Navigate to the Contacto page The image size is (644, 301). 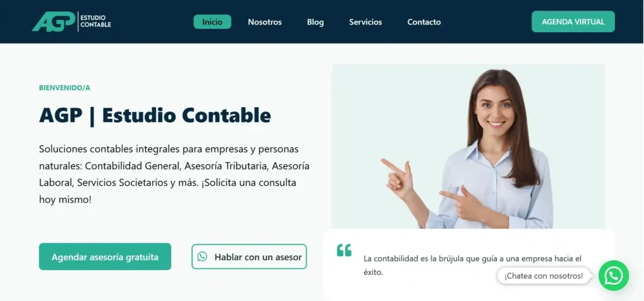tap(424, 22)
